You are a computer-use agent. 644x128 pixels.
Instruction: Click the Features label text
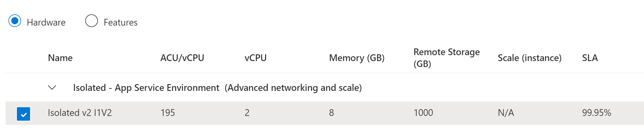click(121, 23)
